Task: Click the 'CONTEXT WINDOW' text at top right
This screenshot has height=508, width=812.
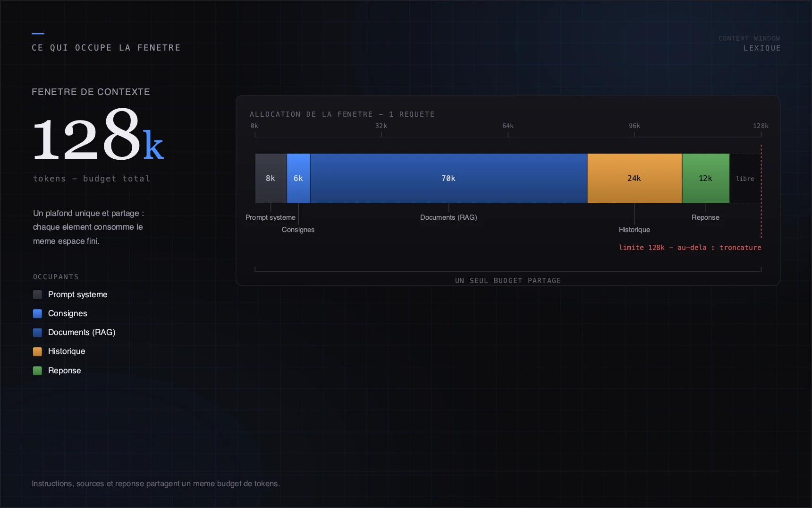Action: [x=749, y=38]
